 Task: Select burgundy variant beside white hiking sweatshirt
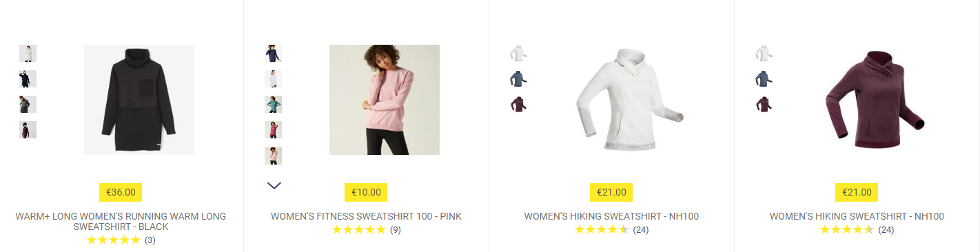[x=518, y=105]
